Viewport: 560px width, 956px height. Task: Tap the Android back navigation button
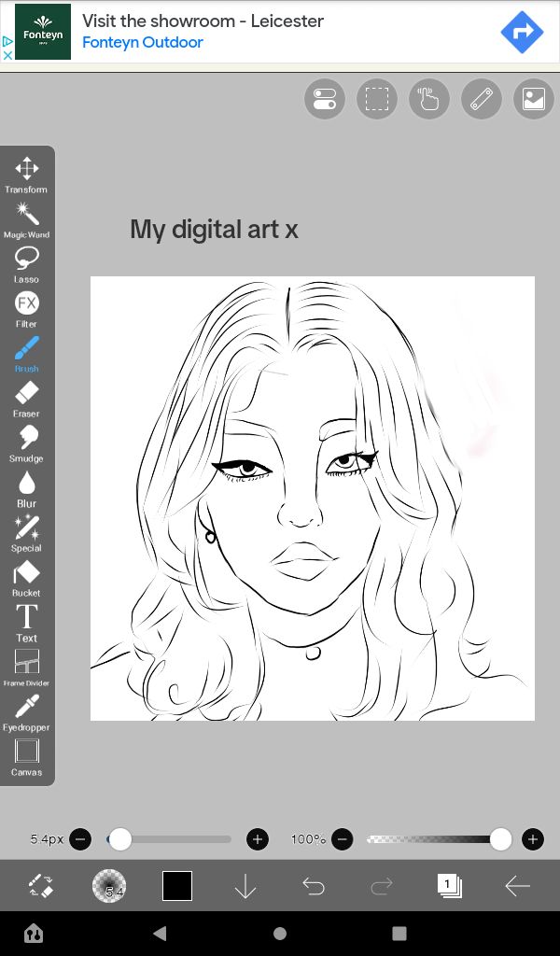coord(160,933)
